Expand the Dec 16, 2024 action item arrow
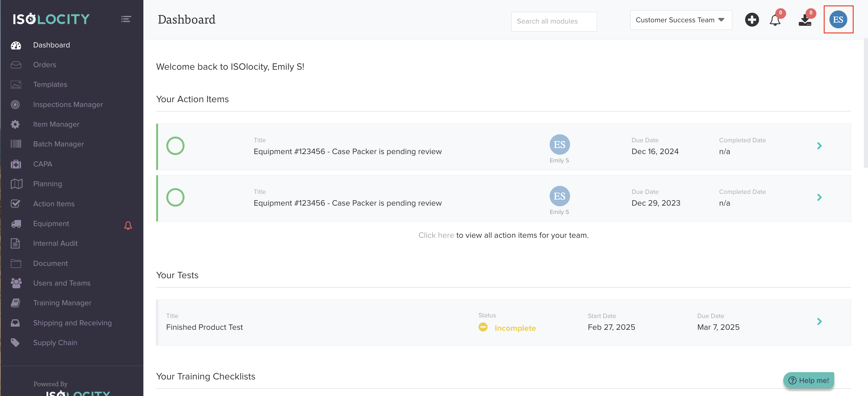Image resolution: width=868 pixels, height=396 pixels. pos(819,146)
